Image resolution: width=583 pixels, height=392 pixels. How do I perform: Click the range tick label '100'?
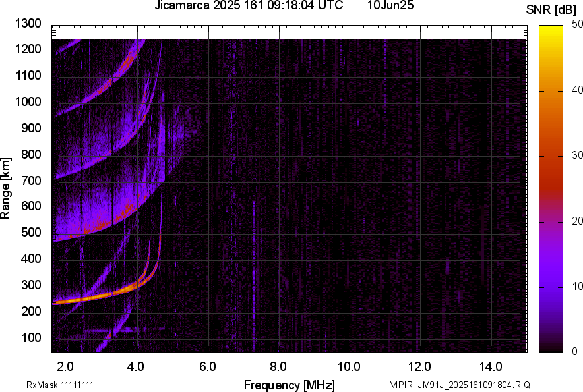[x=31, y=337]
